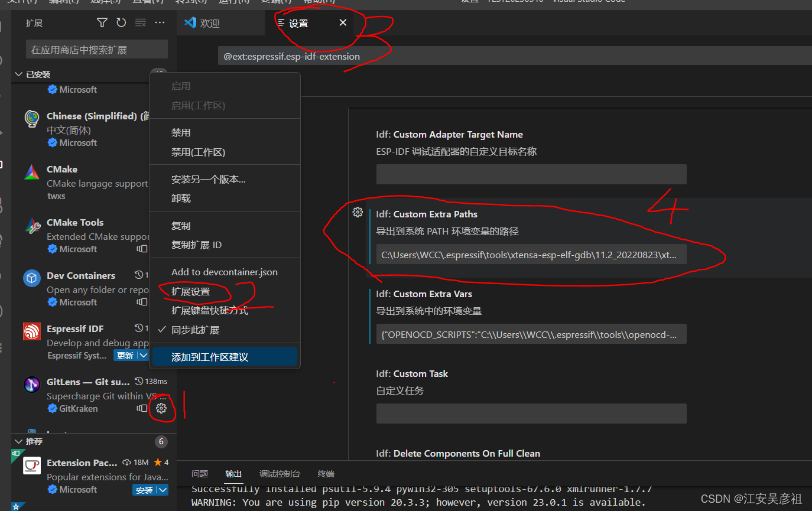Image resolution: width=812 pixels, height=511 pixels.
Task: Toggle the checked 同步此扩展 sync option
Action: 225,330
